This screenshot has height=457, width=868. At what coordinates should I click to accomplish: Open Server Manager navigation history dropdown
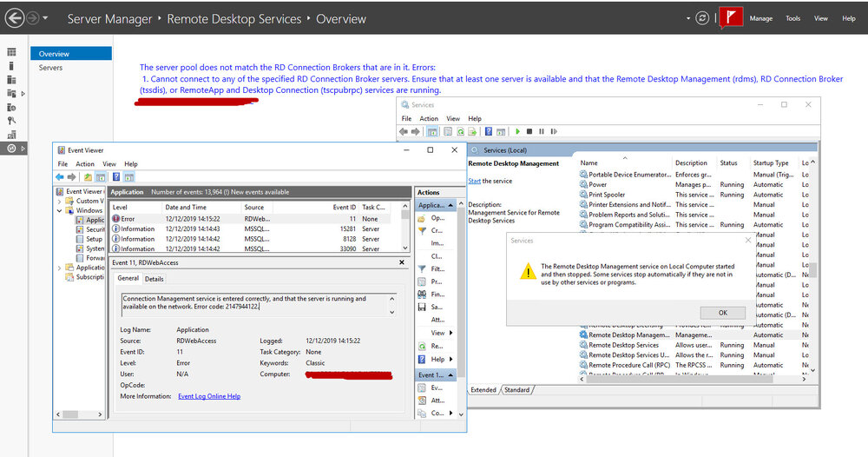(45, 18)
